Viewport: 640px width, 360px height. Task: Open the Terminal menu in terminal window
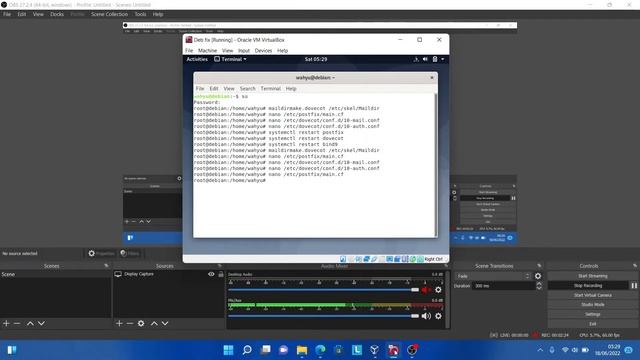tap(270, 89)
